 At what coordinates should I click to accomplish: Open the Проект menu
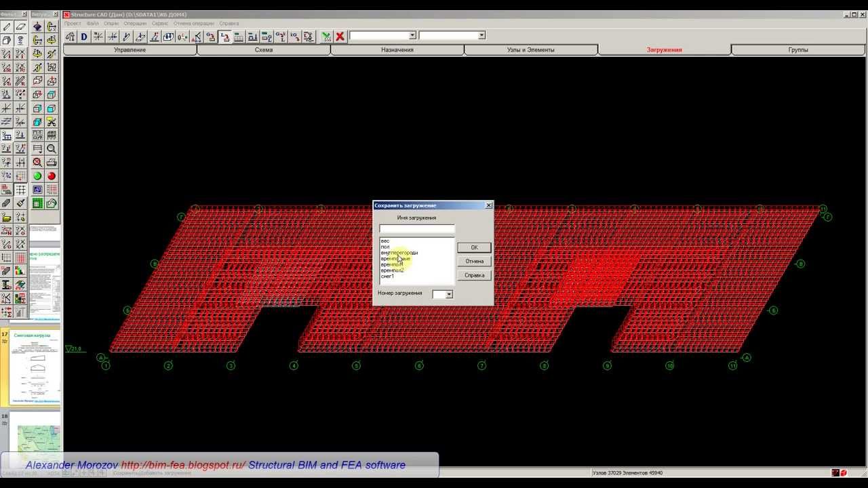click(73, 23)
